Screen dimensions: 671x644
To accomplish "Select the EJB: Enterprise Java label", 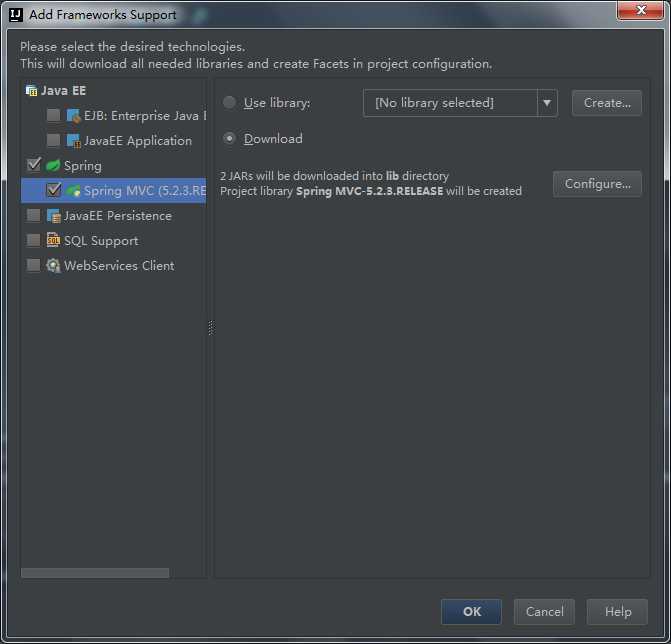I will (145, 116).
